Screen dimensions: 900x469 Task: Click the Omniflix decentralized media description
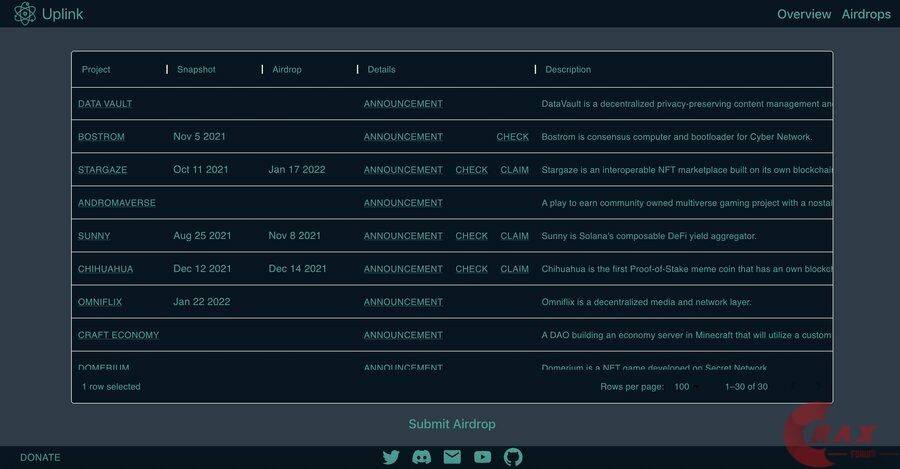click(x=646, y=302)
